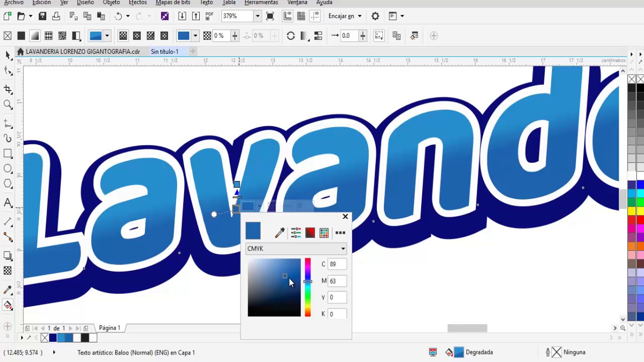This screenshot has height=362, width=644.
Task: Toggle Show rulers button
Action: pos(287,16)
